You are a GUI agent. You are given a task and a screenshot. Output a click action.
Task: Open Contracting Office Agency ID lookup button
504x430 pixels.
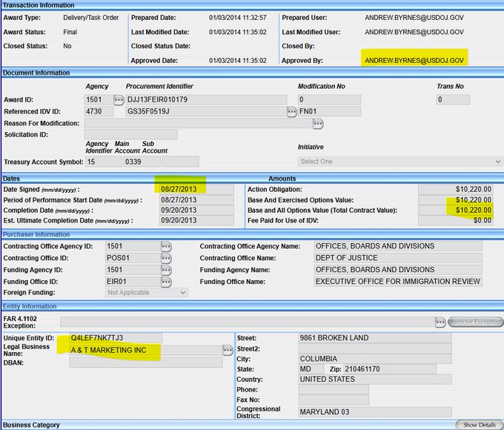coord(166,246)
